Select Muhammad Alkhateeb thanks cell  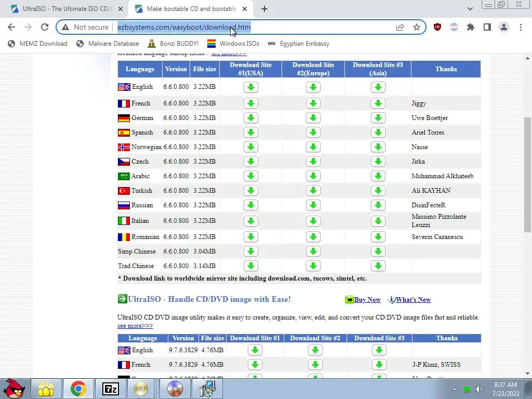tap(443, 176)
